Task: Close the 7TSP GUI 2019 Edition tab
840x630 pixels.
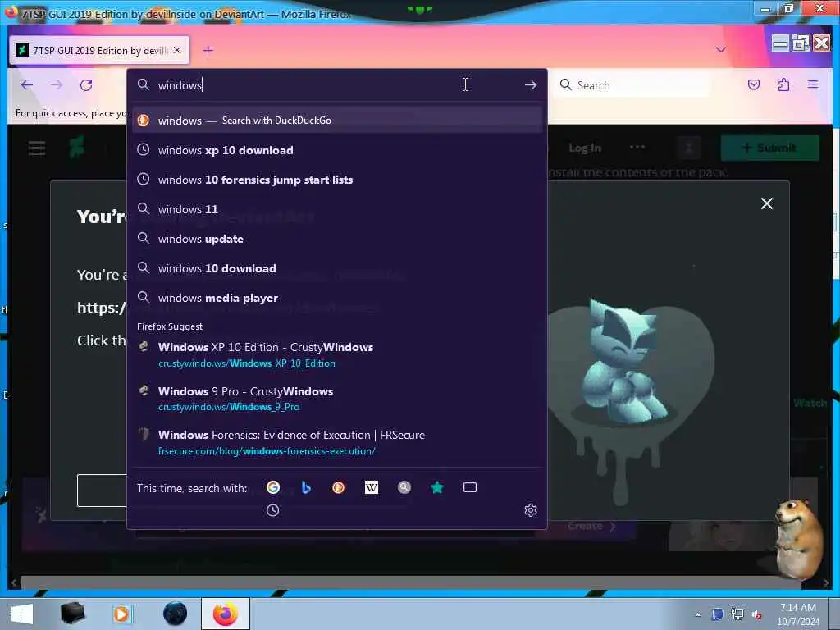Action: [177, 50]
